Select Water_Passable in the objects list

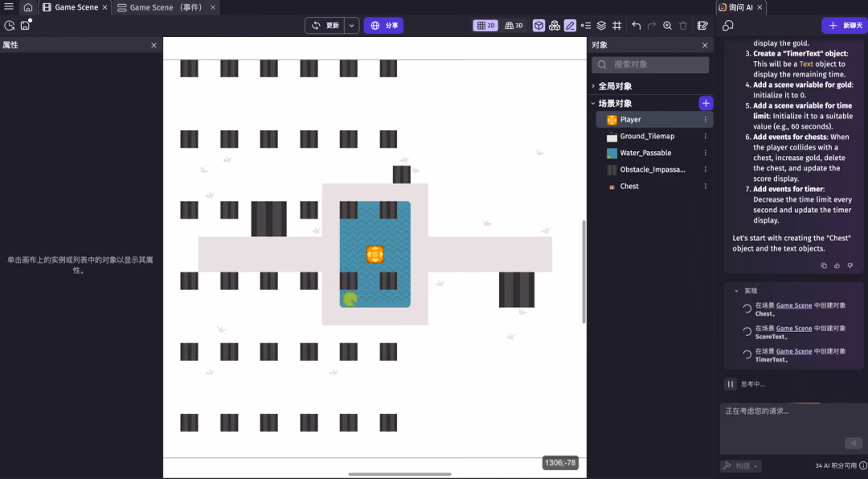654,153
